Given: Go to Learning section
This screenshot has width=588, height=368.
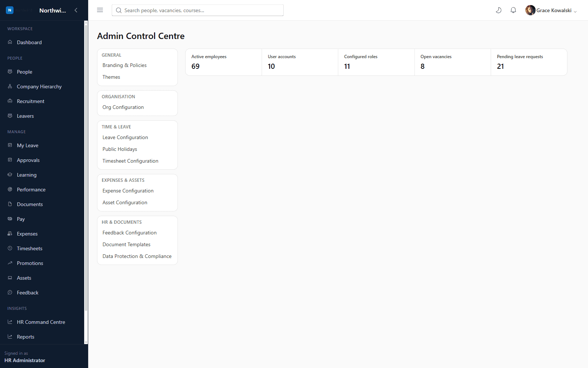Looking at the screenshot, I should (x=42, y=175).
